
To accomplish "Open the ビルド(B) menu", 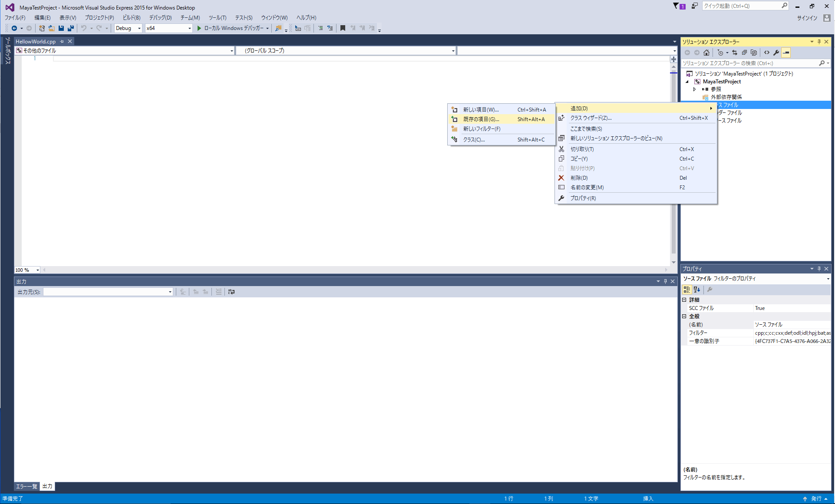I will (131, 18).
